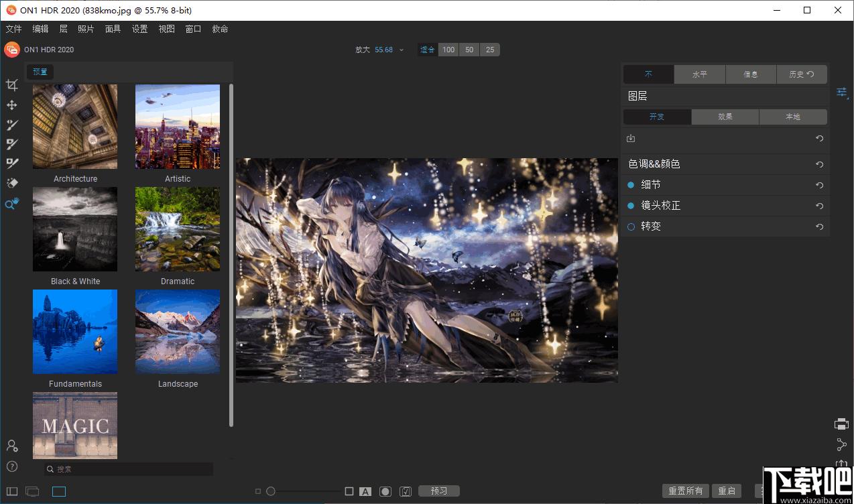Disable the 细节 pane toggle

pyautogui.click(x=631, y=185)
